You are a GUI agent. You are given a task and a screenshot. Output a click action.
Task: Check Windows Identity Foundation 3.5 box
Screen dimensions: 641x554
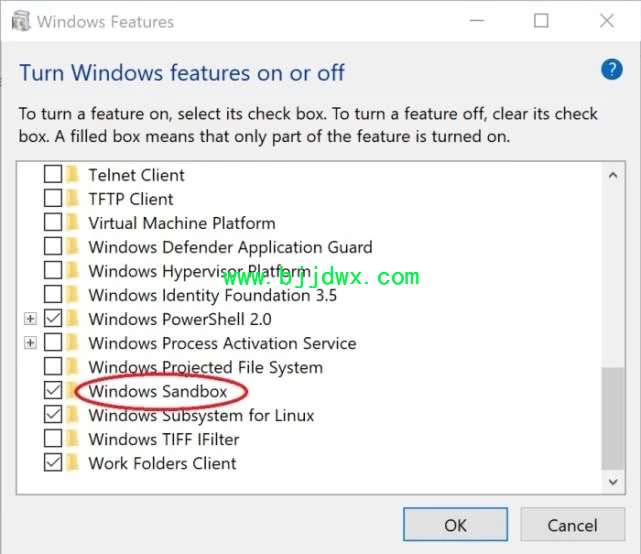(53, 294)
